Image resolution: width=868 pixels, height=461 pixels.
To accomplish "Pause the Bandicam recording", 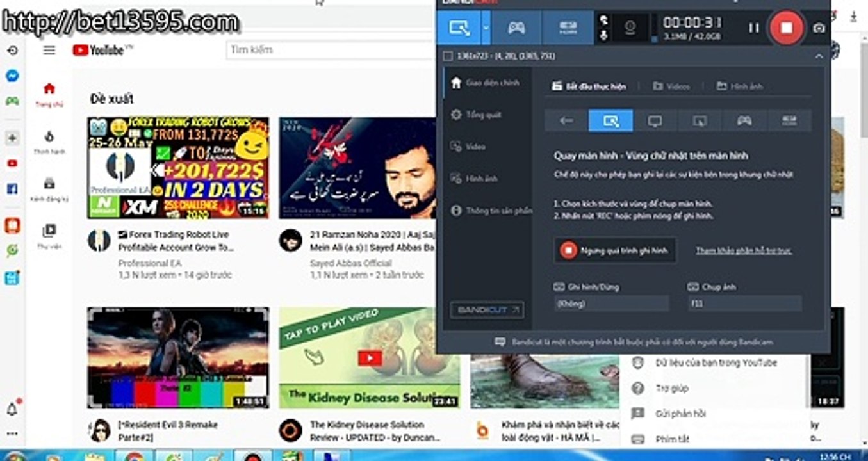I will (754, 28).
